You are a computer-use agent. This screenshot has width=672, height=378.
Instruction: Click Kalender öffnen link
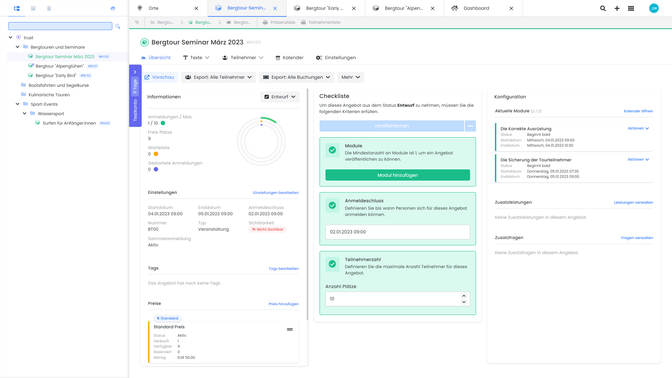(x=638, y=111)
